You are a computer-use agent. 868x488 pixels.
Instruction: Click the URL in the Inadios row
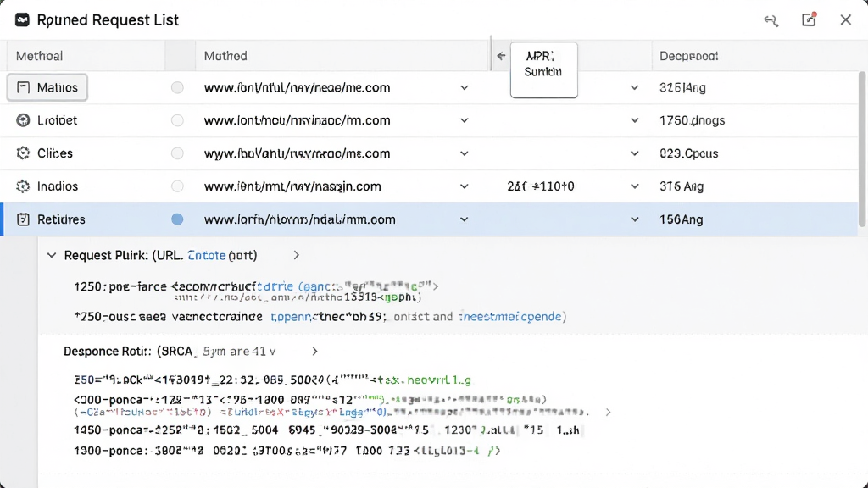click(292, 186)
